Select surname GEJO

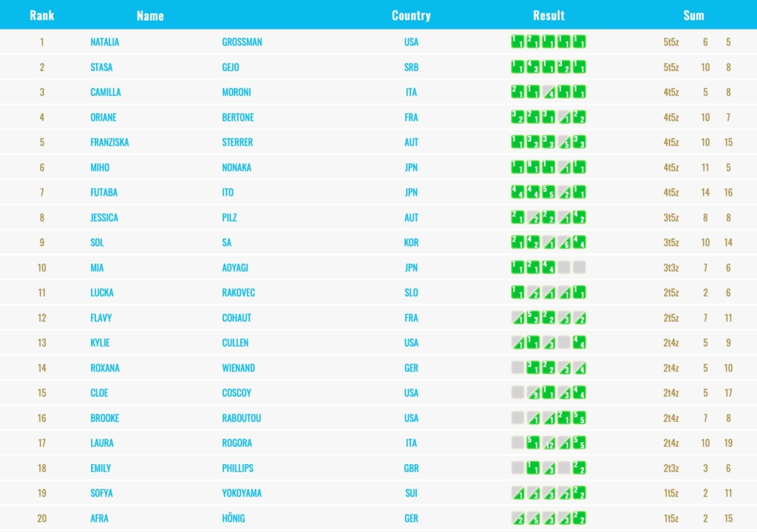[x=231, y=67]
